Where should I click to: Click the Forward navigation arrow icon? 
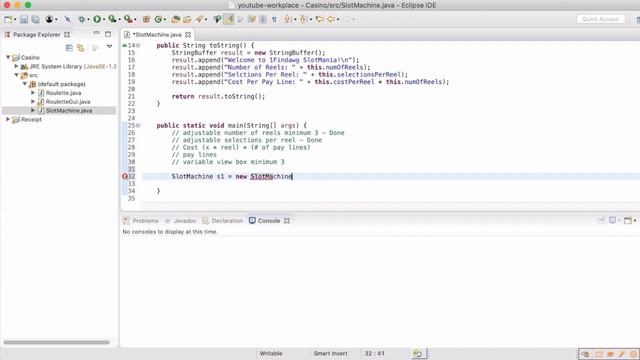pos(347,19)
